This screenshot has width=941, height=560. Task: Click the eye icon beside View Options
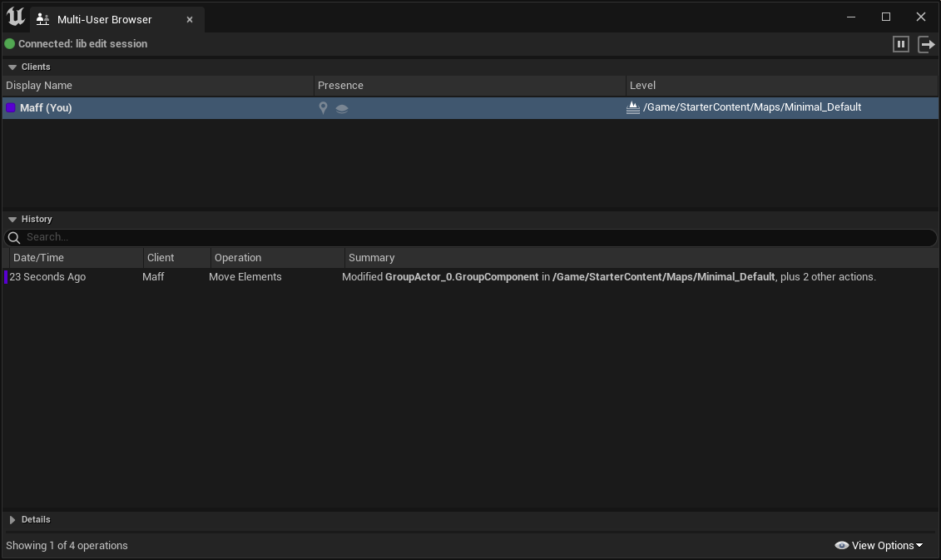coord(841,545)
